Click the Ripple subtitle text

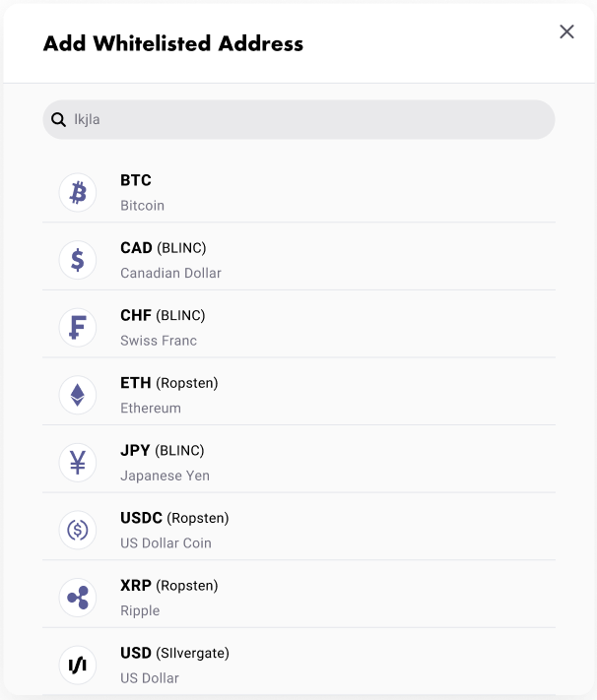pos(140,610)
